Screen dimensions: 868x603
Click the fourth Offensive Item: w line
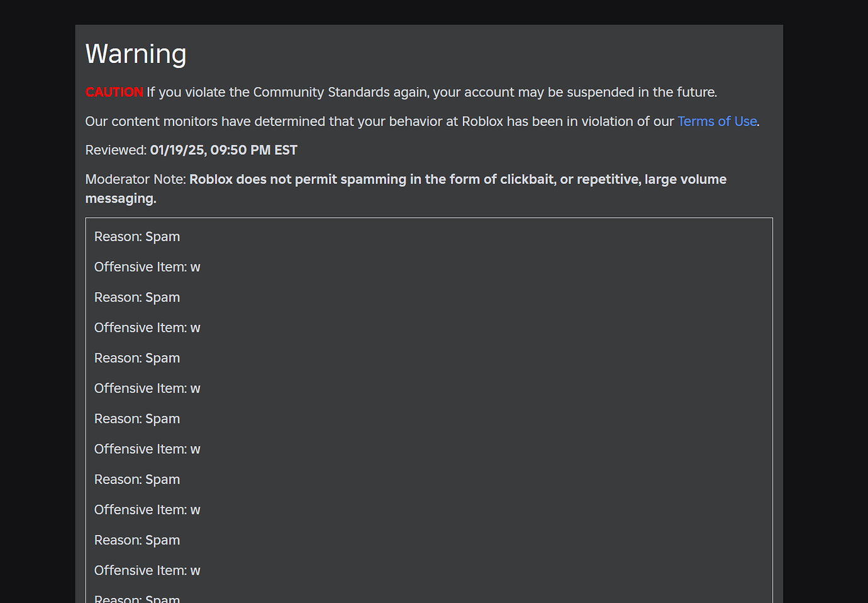pos(147,449)
